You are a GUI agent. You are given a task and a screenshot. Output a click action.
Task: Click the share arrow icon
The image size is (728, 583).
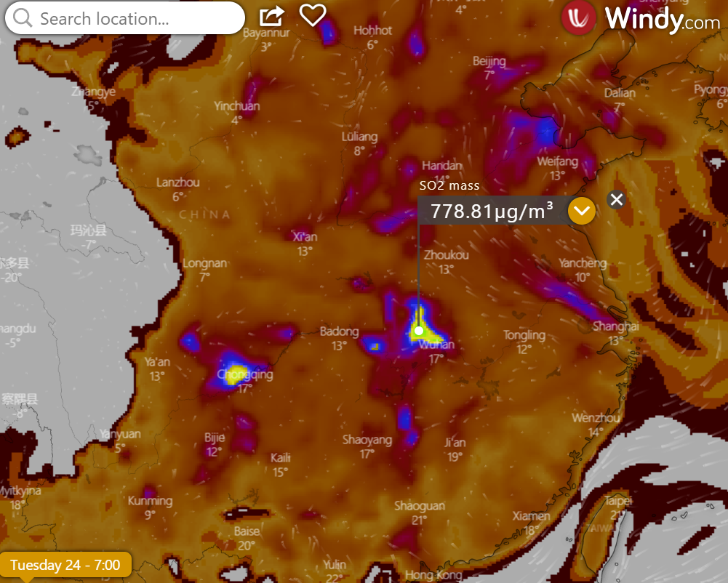271,15
